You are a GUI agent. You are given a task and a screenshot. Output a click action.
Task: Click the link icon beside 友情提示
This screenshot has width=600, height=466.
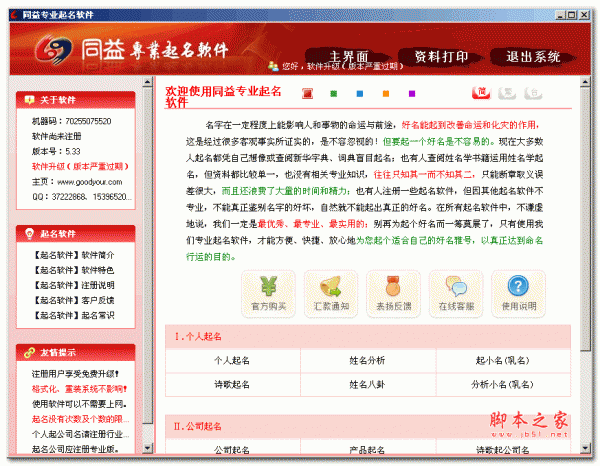29,352
